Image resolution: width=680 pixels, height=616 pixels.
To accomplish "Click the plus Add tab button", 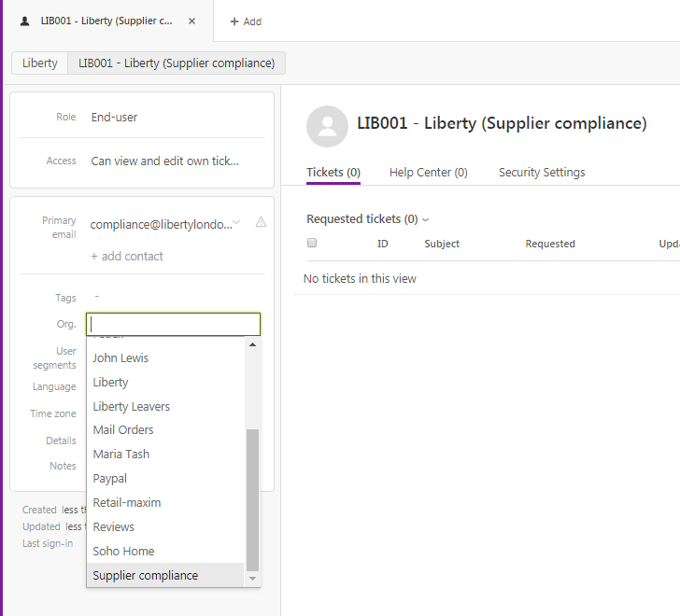I will pyautogui.click(x=246, y=21).
